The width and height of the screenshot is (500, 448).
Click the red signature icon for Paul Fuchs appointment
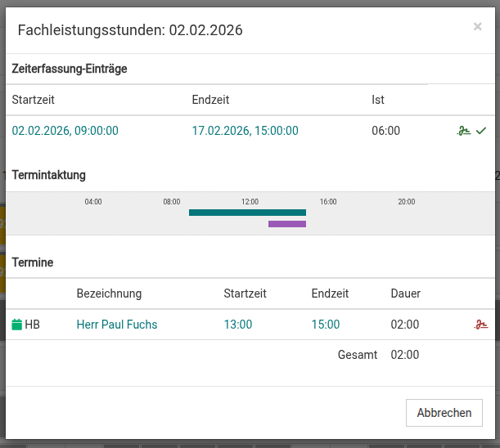[x=481, y=325]
